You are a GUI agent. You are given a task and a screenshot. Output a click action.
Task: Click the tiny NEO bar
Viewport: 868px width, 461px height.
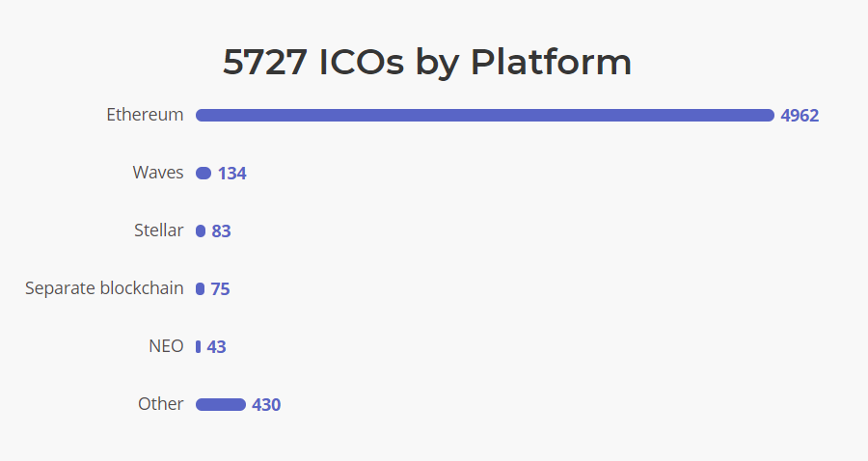[198, 347]
